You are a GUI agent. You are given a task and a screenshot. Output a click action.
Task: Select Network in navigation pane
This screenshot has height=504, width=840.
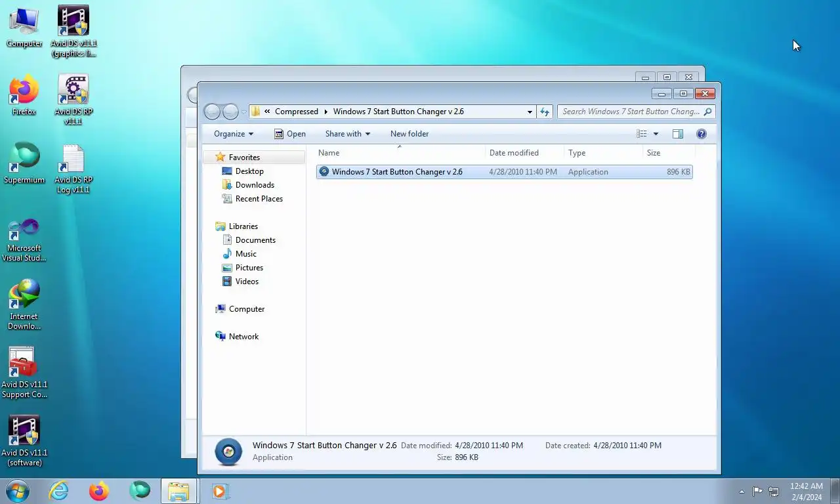point(243,337)
